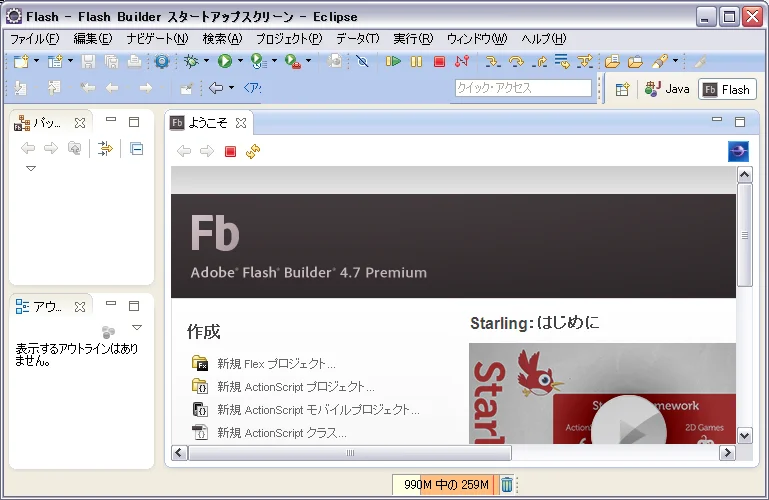
Task: Maximize the Outline view panel
Action: (134, 306)
